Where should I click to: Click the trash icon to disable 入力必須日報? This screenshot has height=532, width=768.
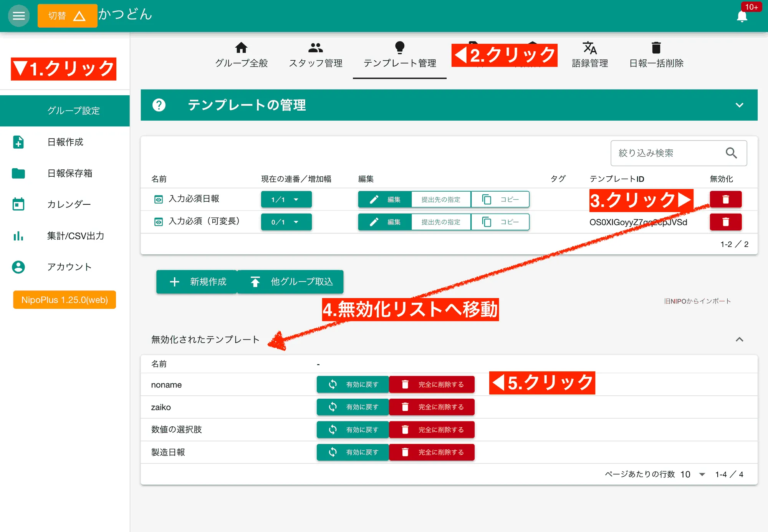point(725,199)
